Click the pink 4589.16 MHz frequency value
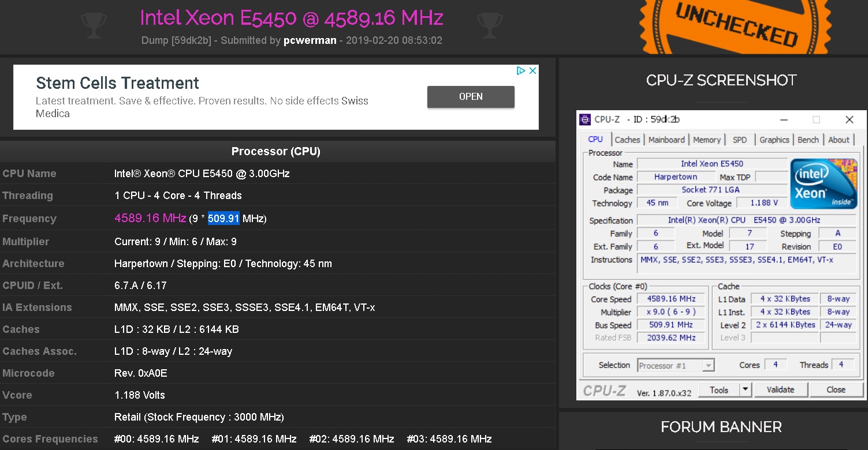This screenshot has width=868, height=450. (150, 218)
